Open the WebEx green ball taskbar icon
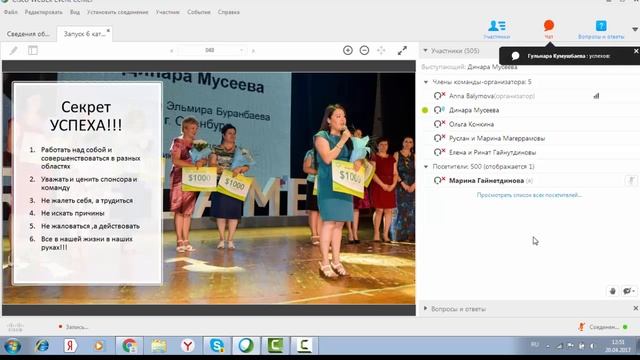The image size is (640, 360). [x=246, y=346]
